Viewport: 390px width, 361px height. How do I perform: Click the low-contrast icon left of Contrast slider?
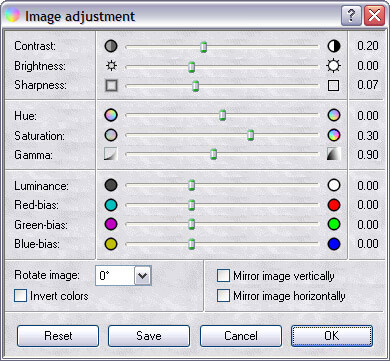(111, 46)
